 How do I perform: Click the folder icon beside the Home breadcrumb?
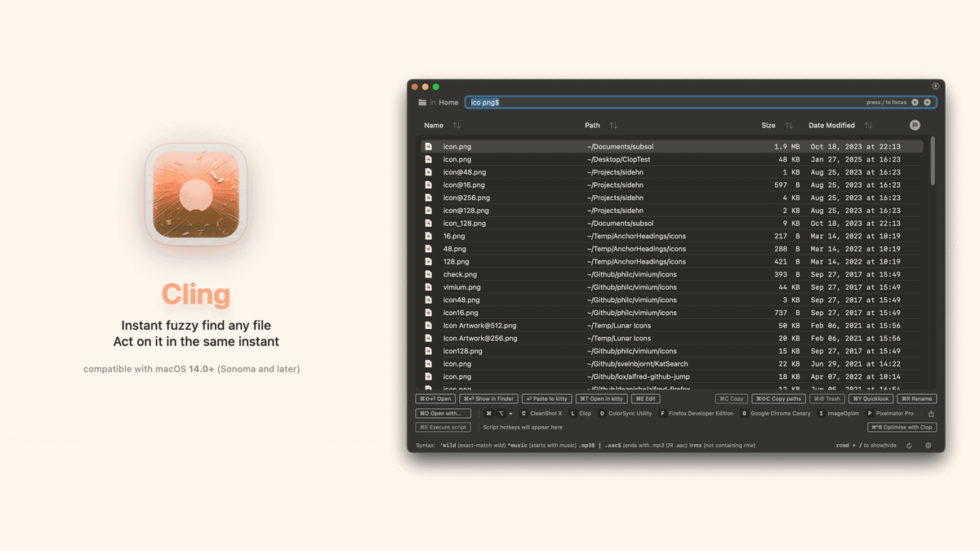423,102
